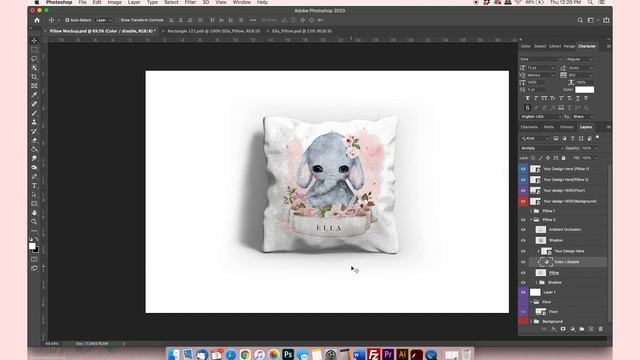Screen dimensions: 640x360
Task: Expand the Background group
Action: [x=531, y=322]
